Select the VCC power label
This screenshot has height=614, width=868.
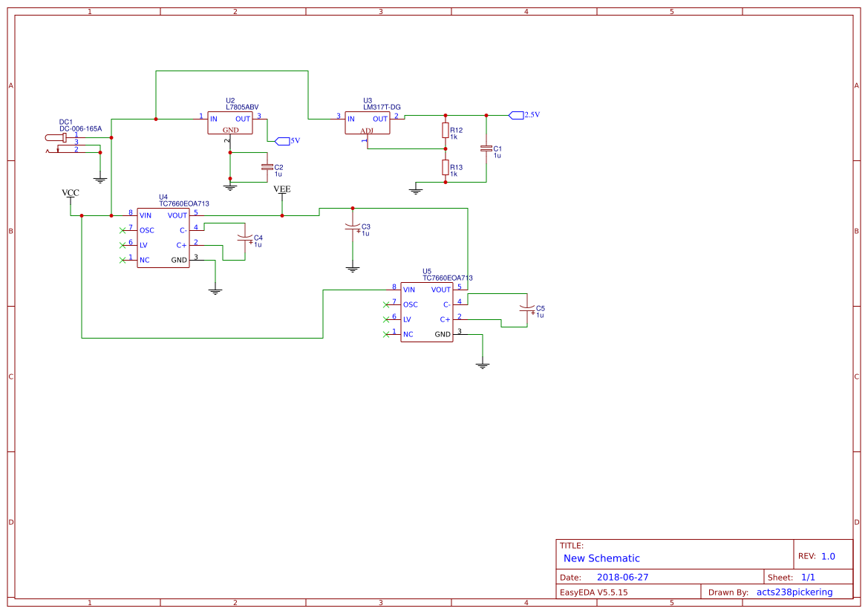tap(71, 194)
